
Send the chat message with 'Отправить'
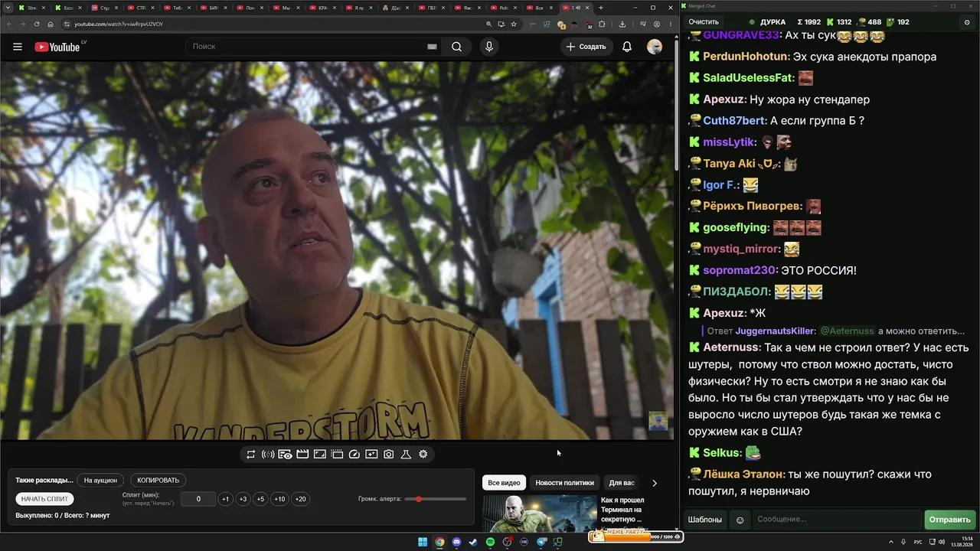pos(949,520)
